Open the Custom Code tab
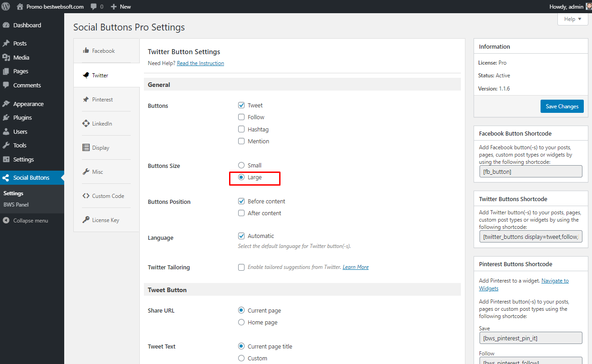Image resolution: width=592 pixels, height=364 pixels. coord(107,196)
